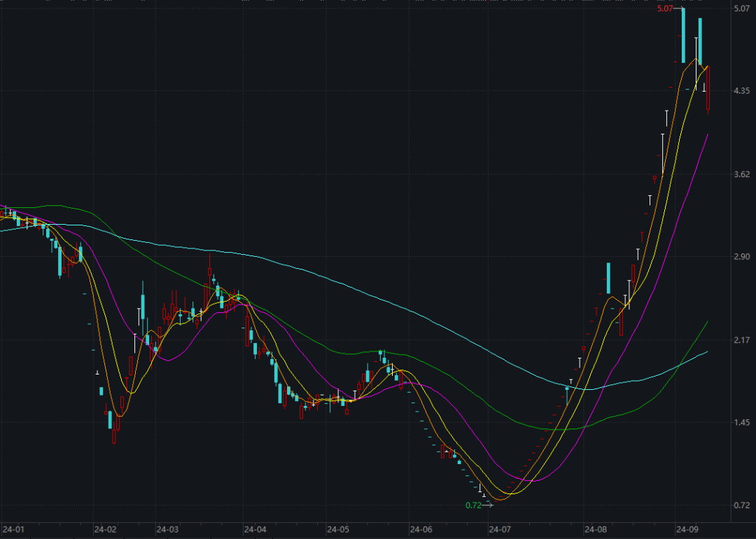The width and height of the screenshot is (756, 539).
Task: Select the 4.35 value on the price axis
Action: (x=741, y=90)
